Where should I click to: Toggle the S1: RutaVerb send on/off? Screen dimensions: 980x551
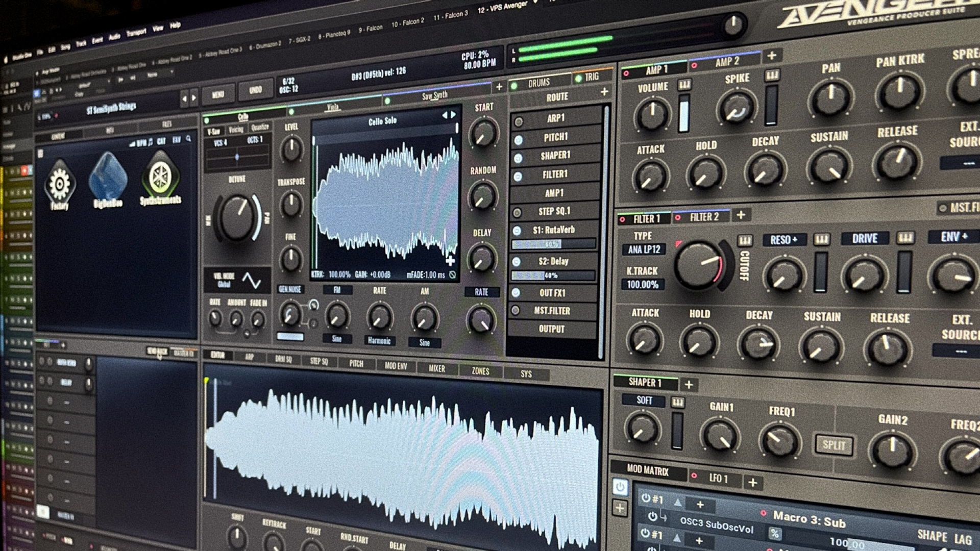[517, 231]
